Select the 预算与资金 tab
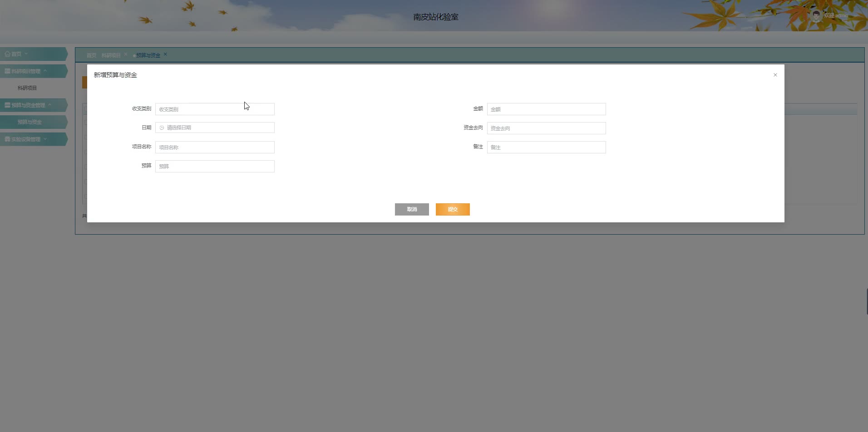868x432 pixels. tap(148, 55)
